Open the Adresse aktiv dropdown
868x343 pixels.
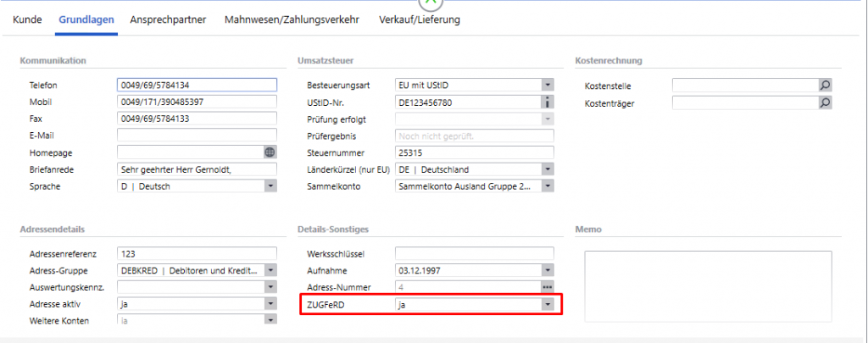[x=270, y=303]
